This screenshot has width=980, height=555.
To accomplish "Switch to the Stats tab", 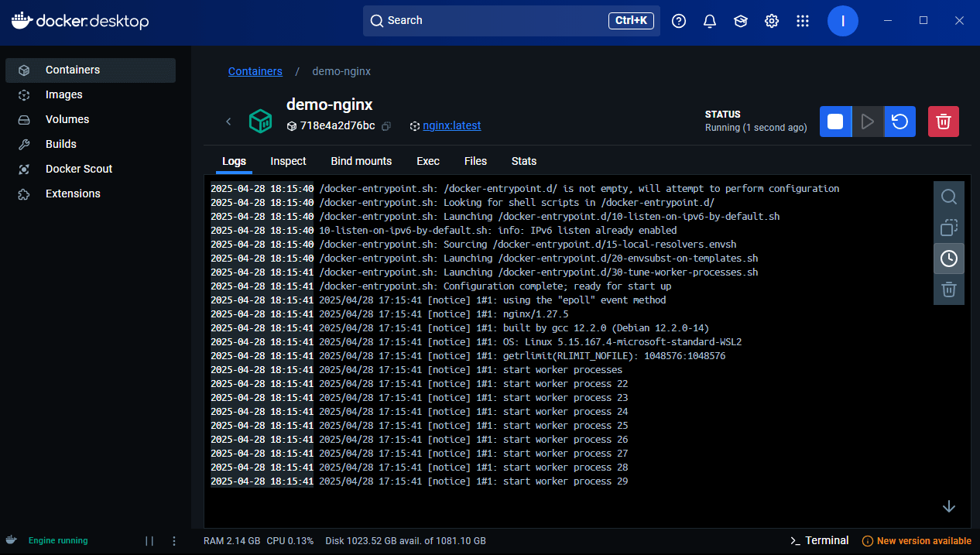I will [x=524, y=161].
